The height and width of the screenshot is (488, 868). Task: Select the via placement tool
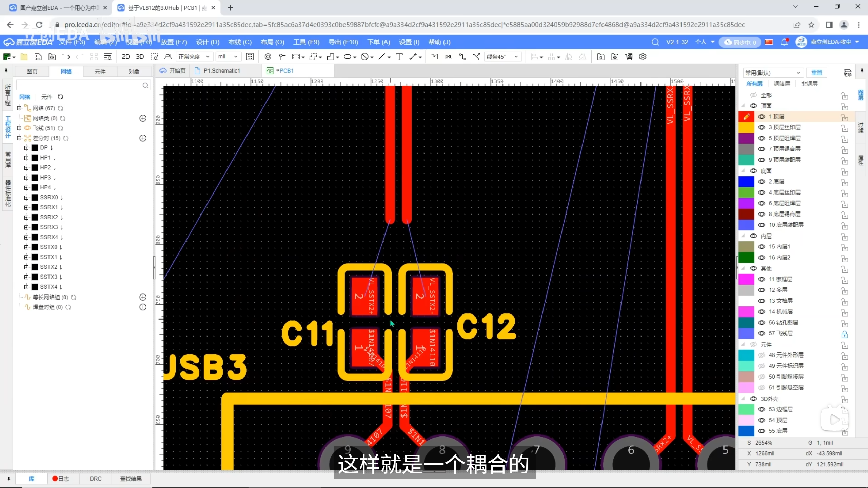click(x=268, y=57)
